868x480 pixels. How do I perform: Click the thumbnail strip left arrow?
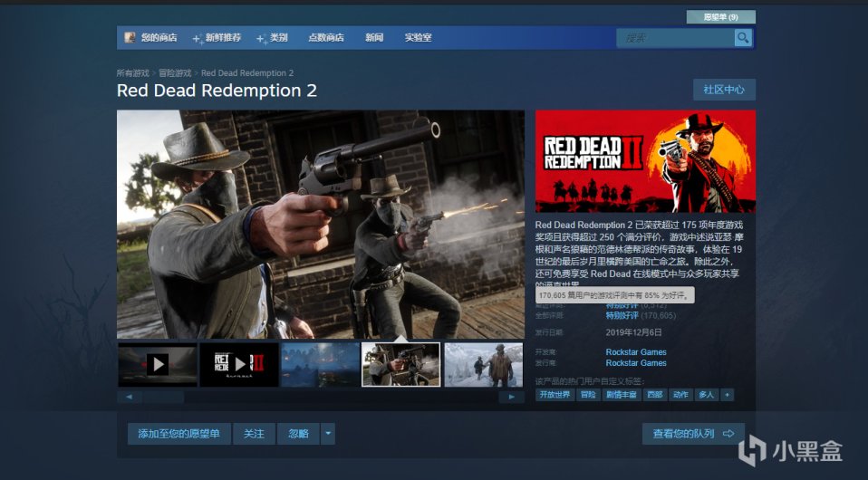(x=129, y=397)
